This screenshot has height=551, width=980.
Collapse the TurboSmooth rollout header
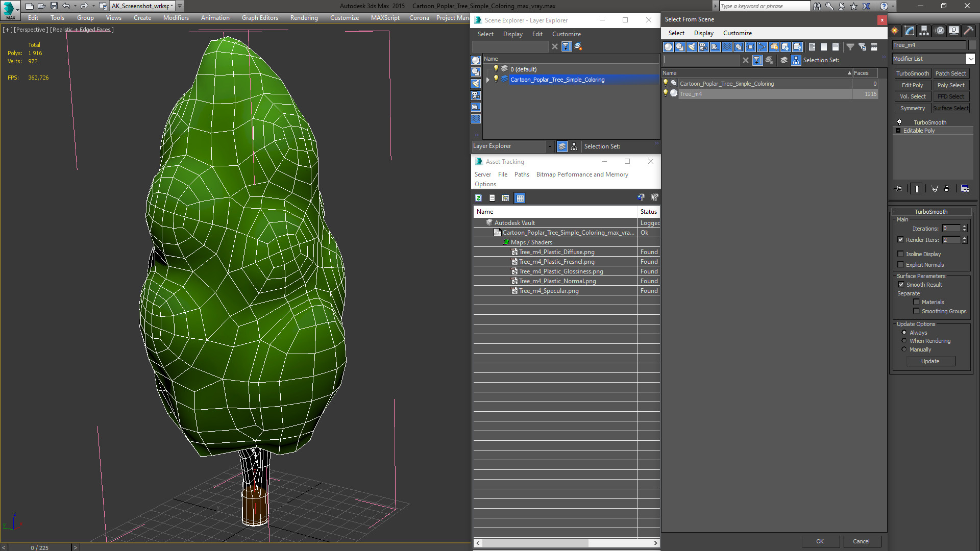pos(931,212)
